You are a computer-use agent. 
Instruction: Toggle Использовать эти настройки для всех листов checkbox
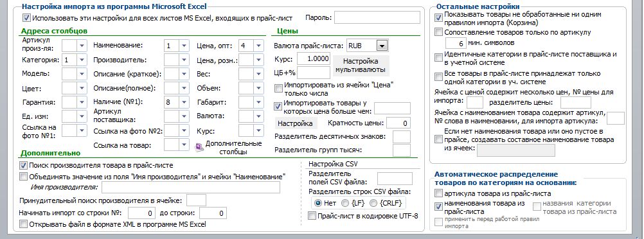[x=27, y=17]
